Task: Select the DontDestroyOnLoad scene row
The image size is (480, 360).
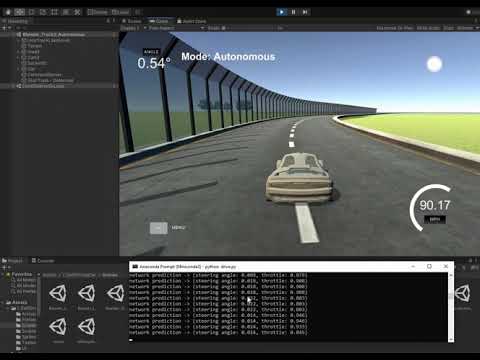Action: (59, 86)
